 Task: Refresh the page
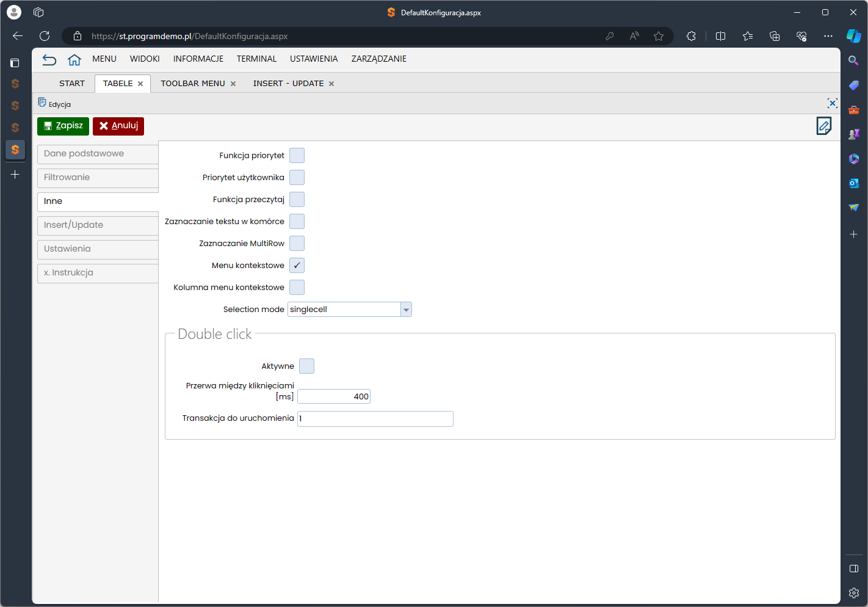[x=45, y=36]
